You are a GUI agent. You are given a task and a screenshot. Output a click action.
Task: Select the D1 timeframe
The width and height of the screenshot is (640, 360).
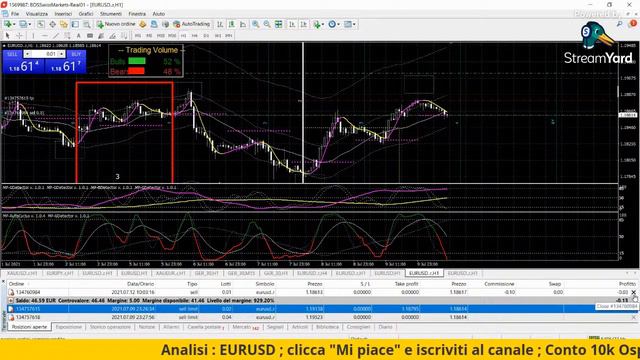pyautogui.click(x=206, y=36)
